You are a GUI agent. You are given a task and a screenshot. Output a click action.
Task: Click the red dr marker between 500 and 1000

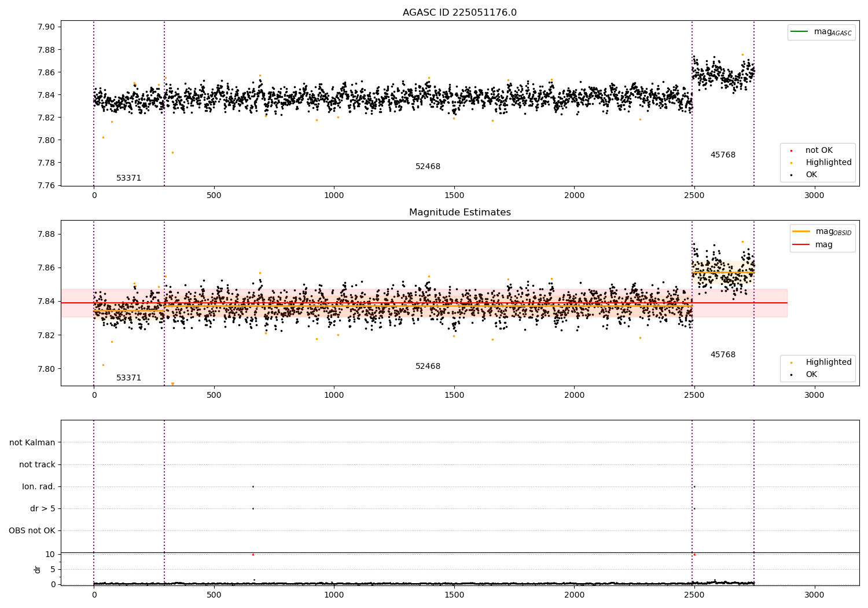(253, 555)
